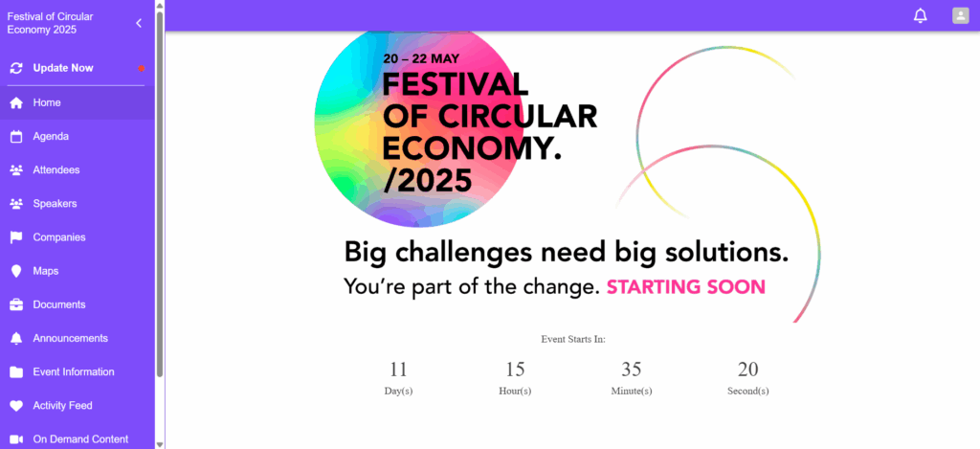Screen dimensions: 980x449
Task: Click the Maps location pin icon
Action: 16,271
